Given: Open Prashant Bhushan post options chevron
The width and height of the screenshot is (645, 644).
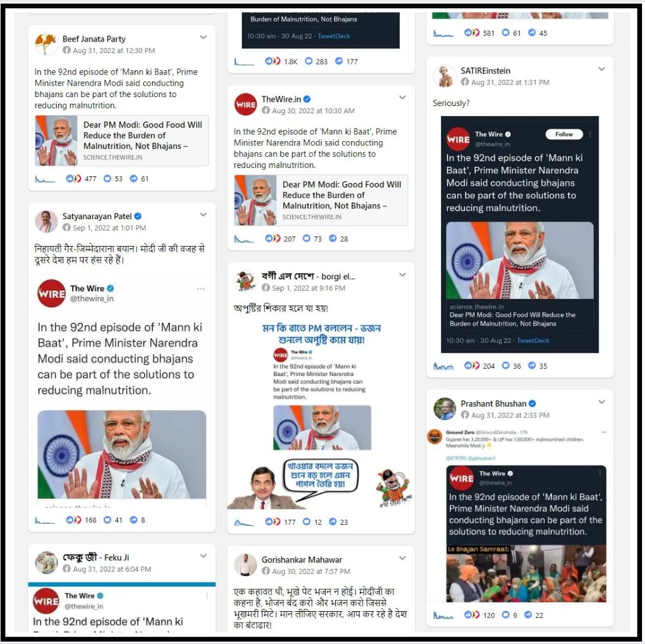Looking at the screenshot, I should coord(601,402).
